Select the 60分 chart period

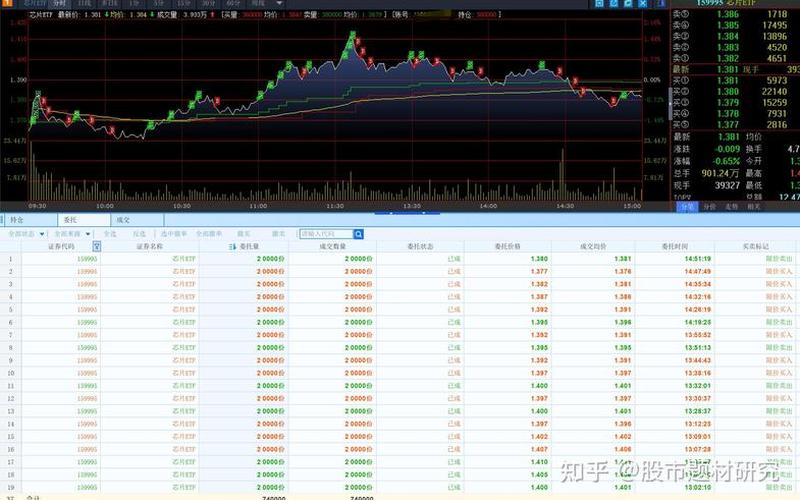[x=233, y=4]
